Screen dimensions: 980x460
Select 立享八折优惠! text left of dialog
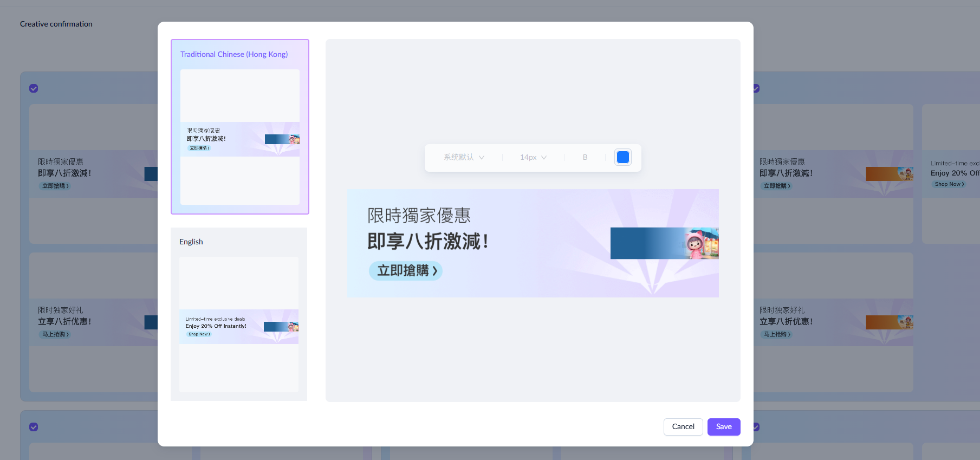64,321
